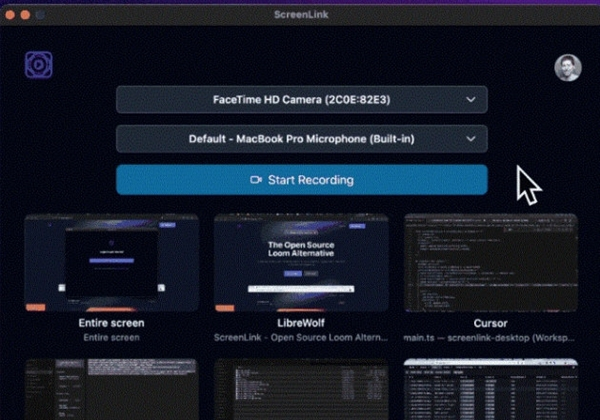Click the gray "Entire screen" subtitle text
Screen dimensions: 600x420
point(111,338)
